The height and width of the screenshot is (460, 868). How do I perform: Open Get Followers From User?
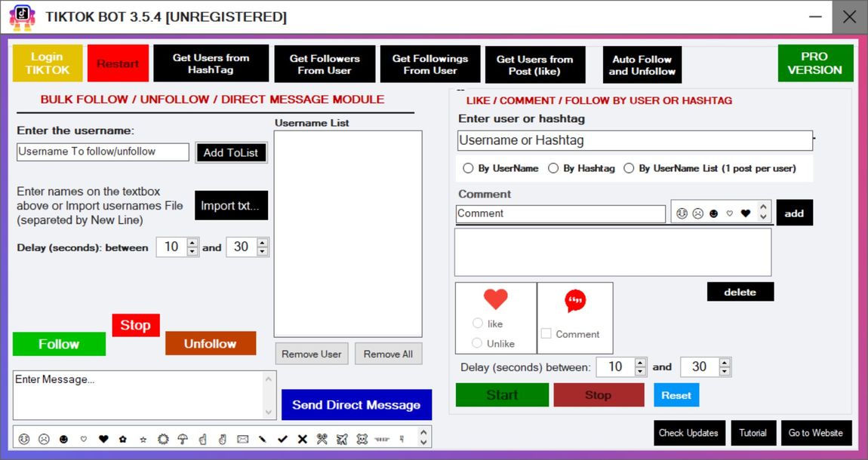(325, 63)
